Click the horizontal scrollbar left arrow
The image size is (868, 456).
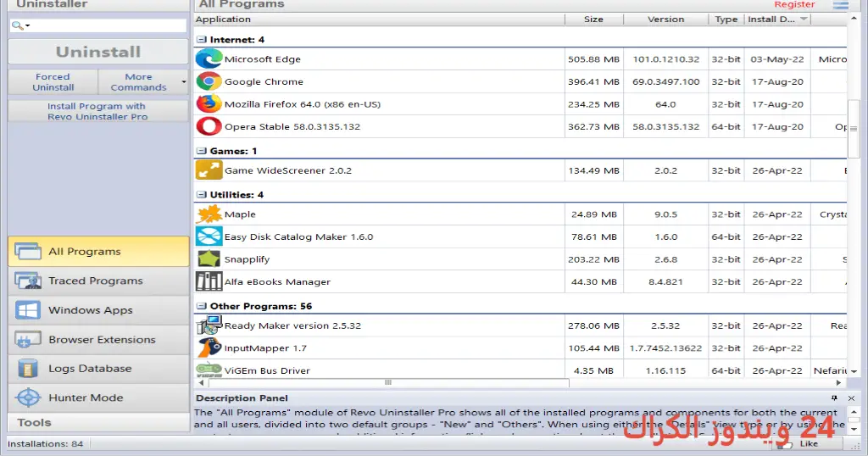pyautogui.click(x=201, y=382)
